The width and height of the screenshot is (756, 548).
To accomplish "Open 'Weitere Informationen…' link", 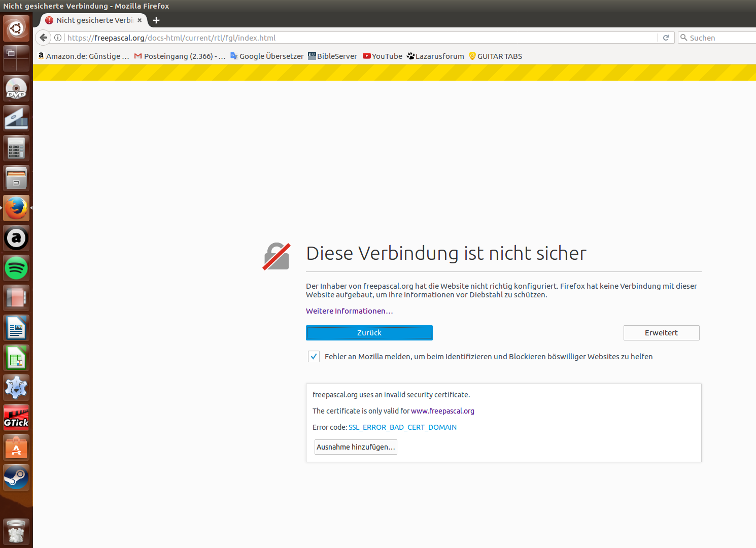I will (x=349, y=311).
